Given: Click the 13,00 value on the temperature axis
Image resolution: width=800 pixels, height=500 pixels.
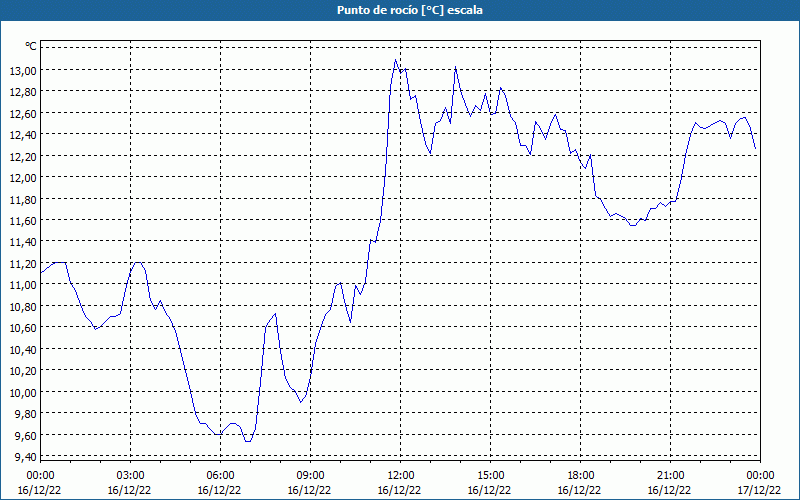Looking at the screenshot, I should coord(23,70).
